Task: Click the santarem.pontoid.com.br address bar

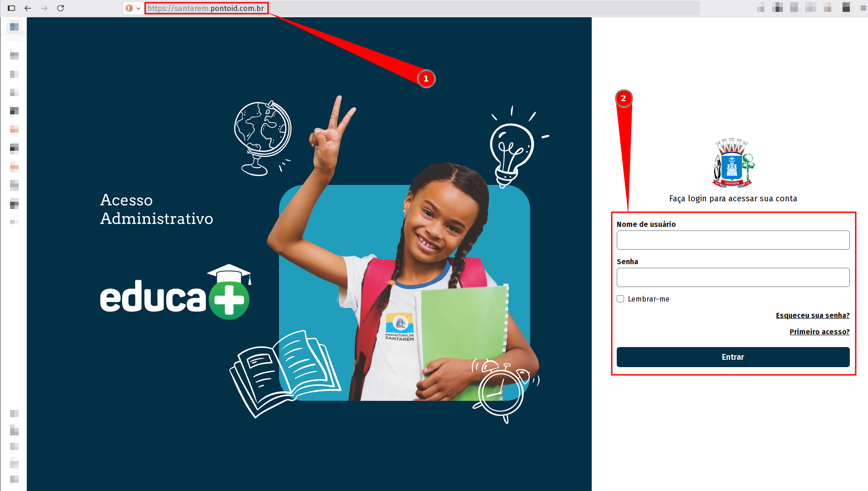Action: coord(206,8)
